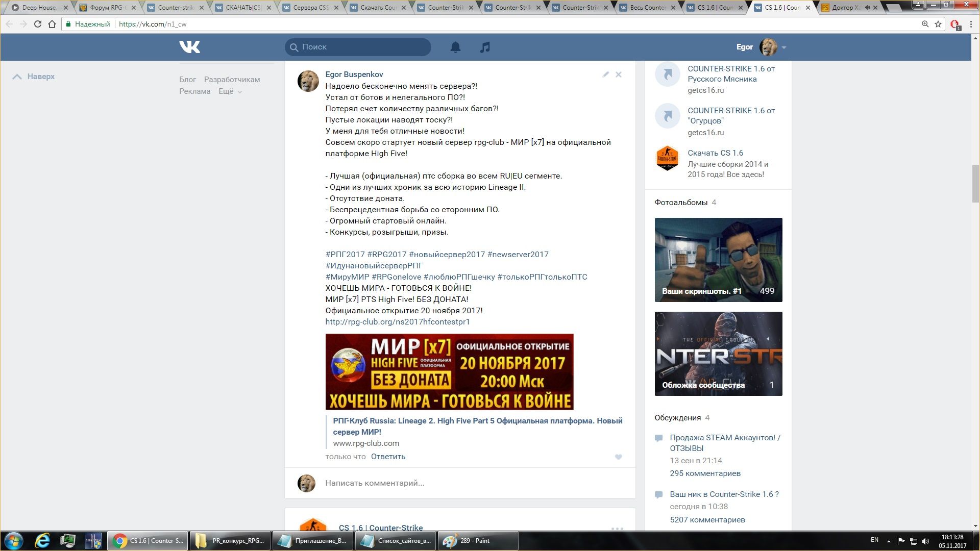Open notifications bell icon
The image size is (980, 551).
coord(455,47)
